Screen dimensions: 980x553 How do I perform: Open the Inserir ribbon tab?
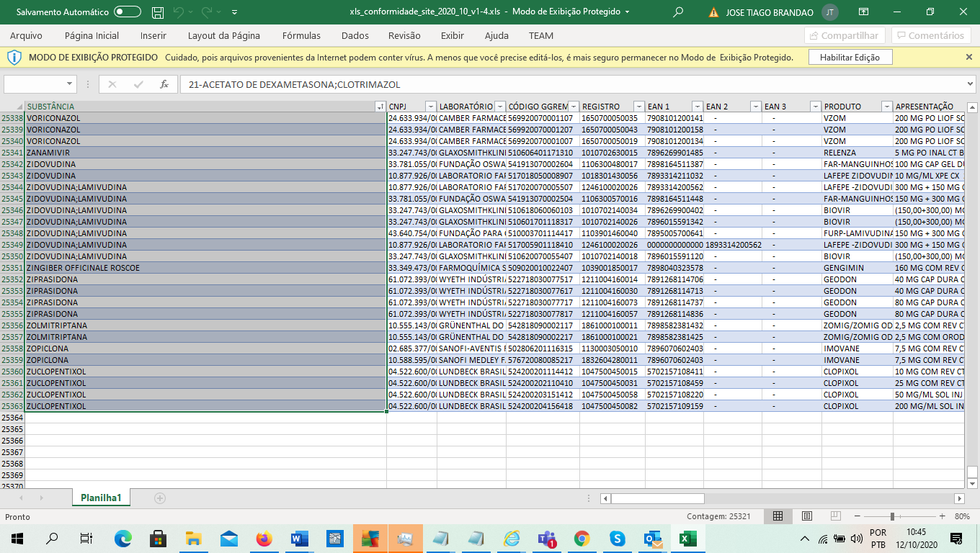click(153, 35)
